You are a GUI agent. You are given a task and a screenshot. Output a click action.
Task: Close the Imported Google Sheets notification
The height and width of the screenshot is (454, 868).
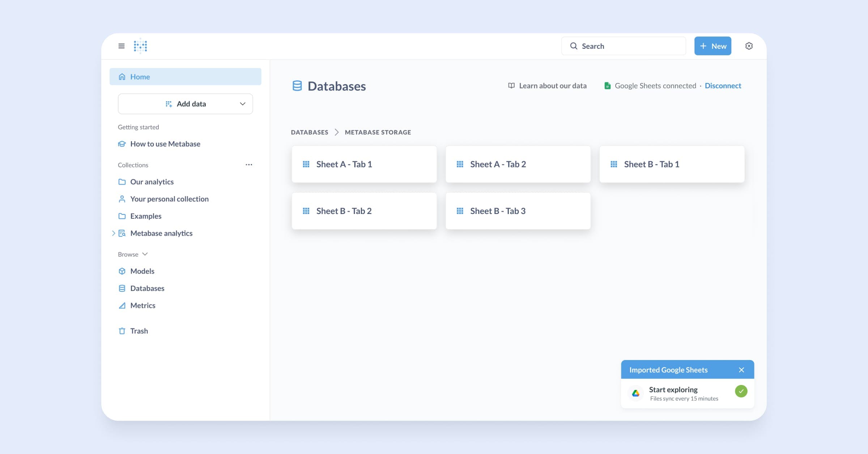[x=741, y=370]
